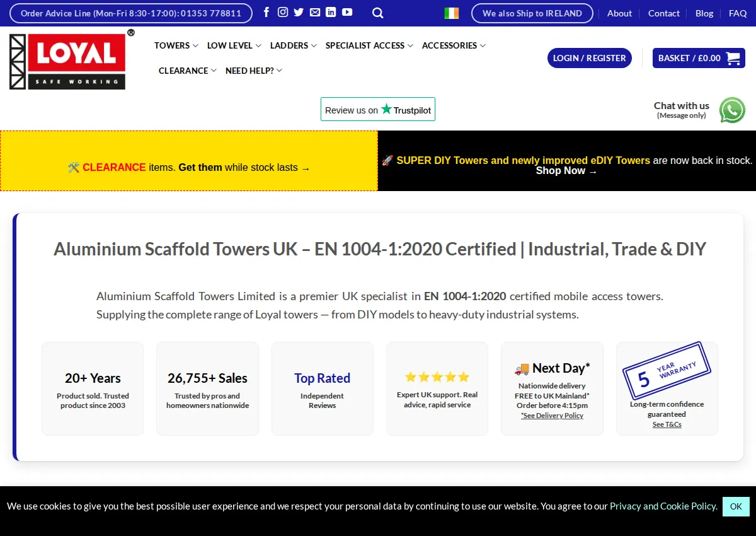Expand the Specialist Access menu
The height and width of the screenshot is (536, 756).
coord(369,45)
